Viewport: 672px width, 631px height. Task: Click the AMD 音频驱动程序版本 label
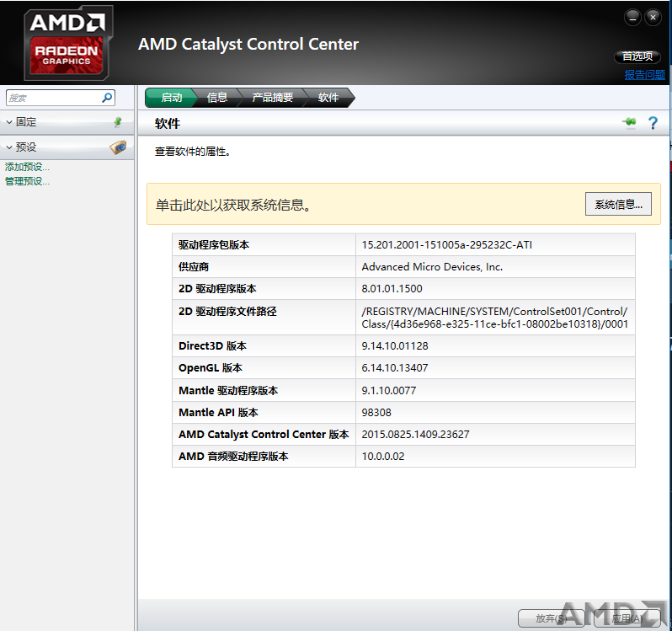pyautogui.click(x=233, y=456)
